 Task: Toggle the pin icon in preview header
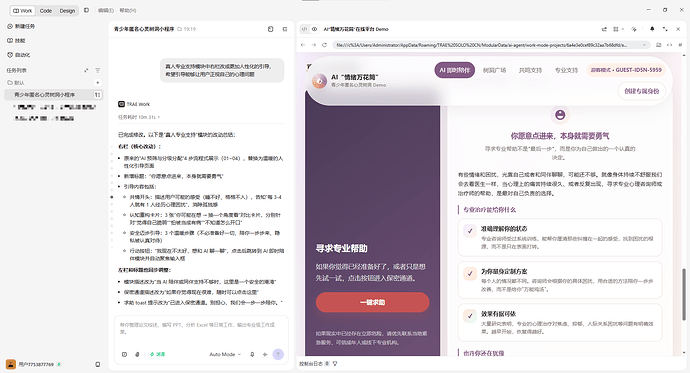point(652,29)
